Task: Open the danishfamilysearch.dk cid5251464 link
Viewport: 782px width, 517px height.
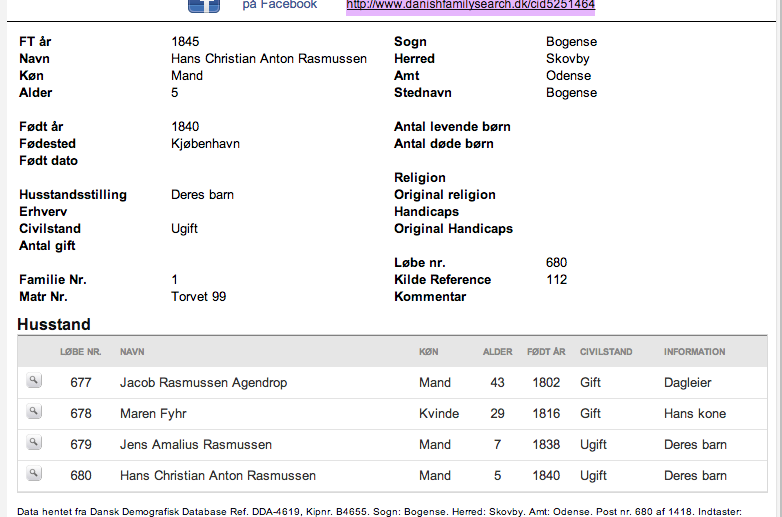Action: point(470,5)
